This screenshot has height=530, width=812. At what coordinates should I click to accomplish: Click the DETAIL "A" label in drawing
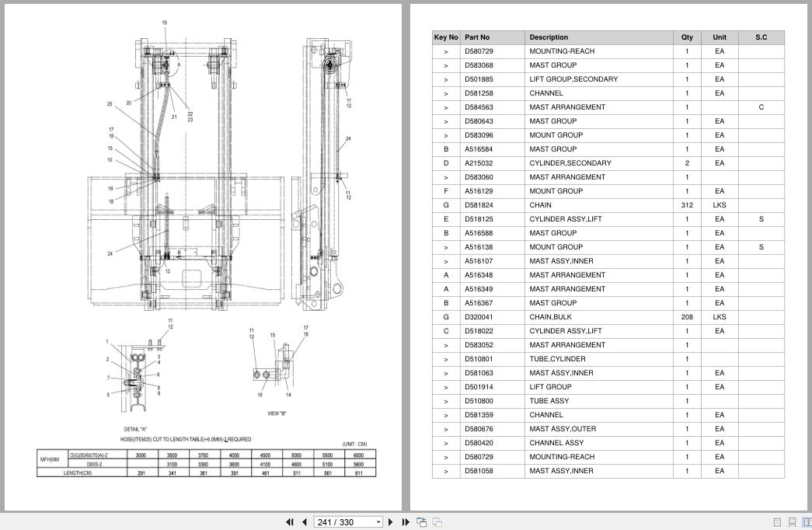[135, 429]
